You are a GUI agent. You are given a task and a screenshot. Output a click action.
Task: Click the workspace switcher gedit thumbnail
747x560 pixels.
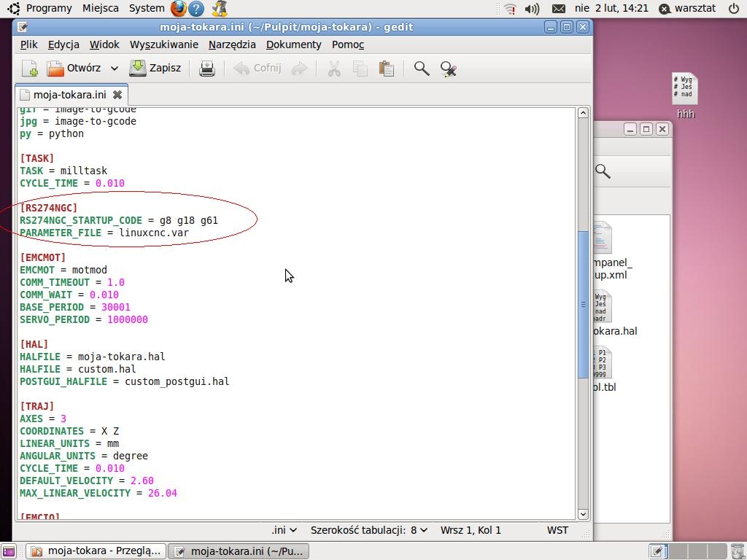(x=657, y=551)
